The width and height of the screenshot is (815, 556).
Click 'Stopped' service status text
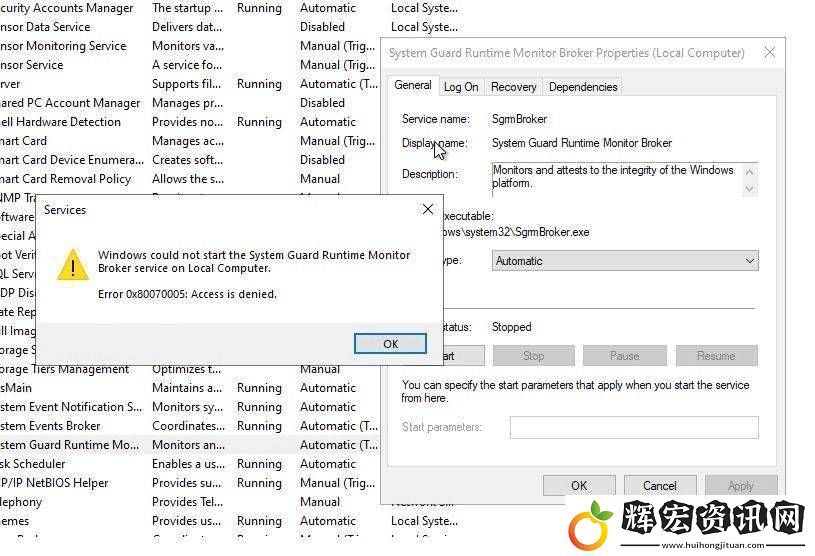click(511, 327)
